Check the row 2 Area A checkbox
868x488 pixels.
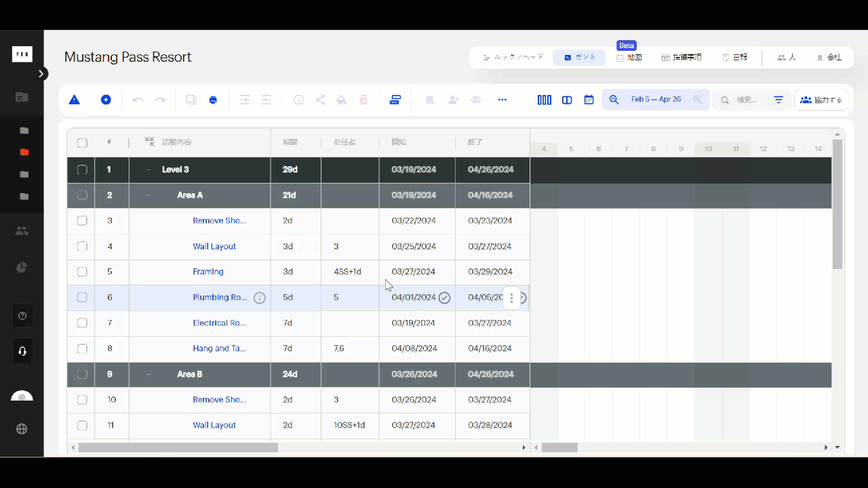pos(82,195)
